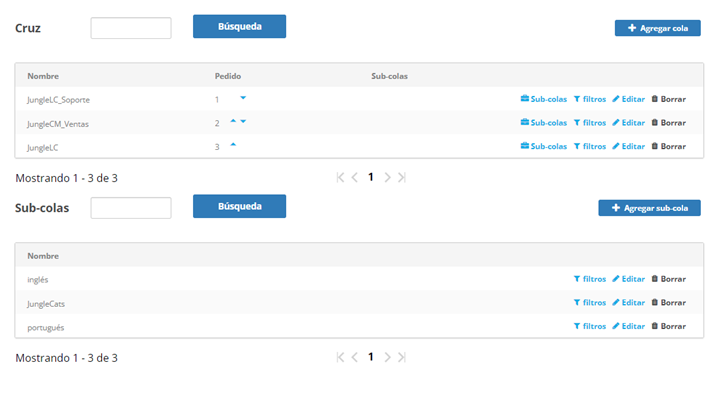The image size is (717, 407).
Task: Delete the JungleCM_Ventas queue
Action: 669,123
